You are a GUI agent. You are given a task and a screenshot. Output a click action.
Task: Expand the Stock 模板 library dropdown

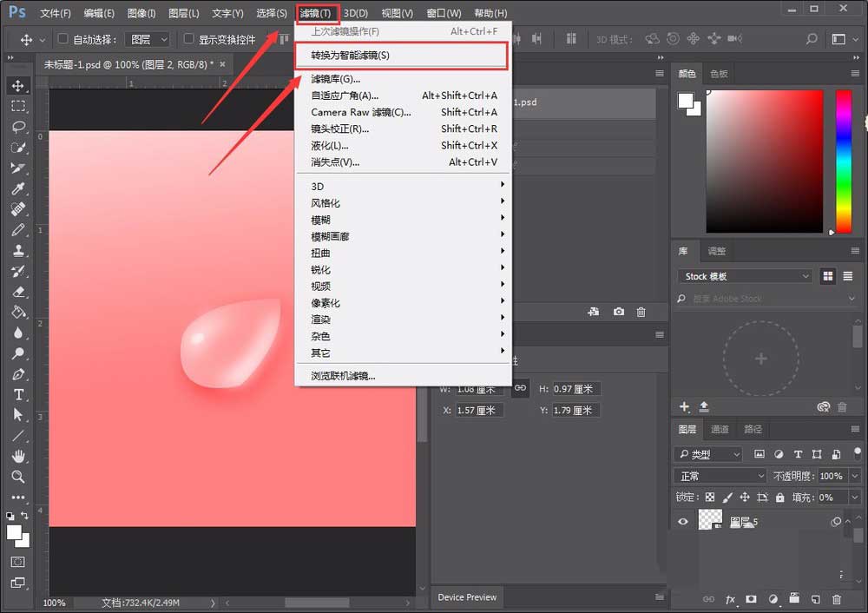(745, 276)
